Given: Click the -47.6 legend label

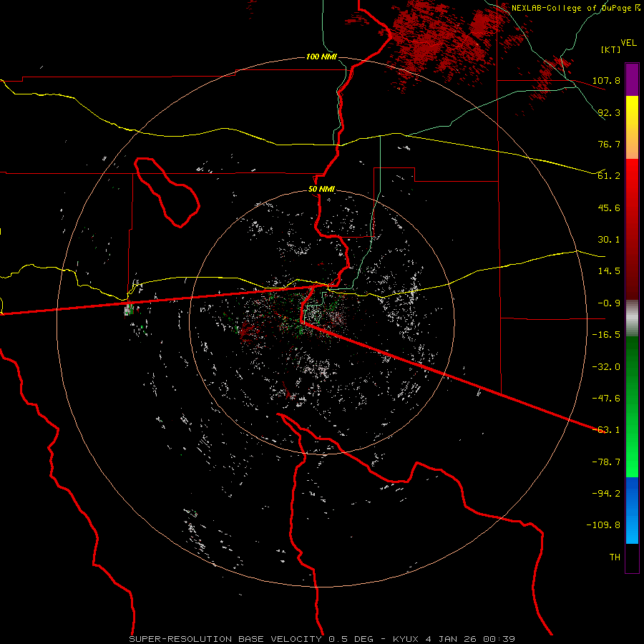Looking at the screenshot, I should pyautogui.click(x=606, y=399).
